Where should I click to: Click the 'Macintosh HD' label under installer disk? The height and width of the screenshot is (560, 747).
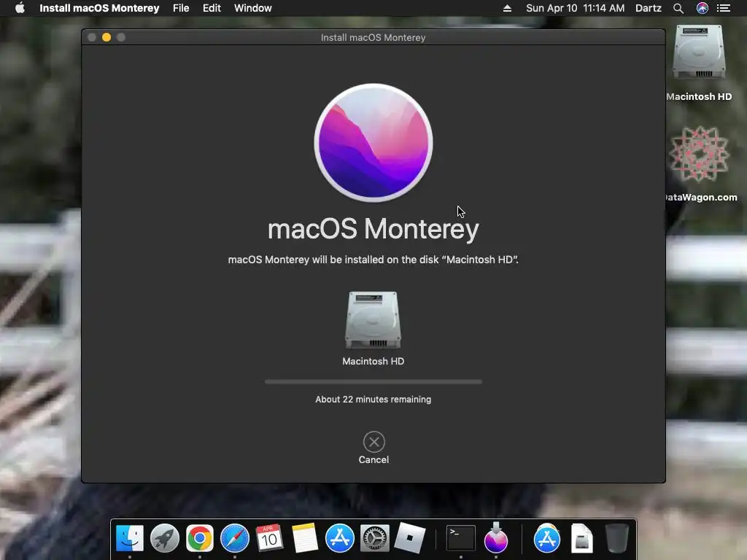373,362
